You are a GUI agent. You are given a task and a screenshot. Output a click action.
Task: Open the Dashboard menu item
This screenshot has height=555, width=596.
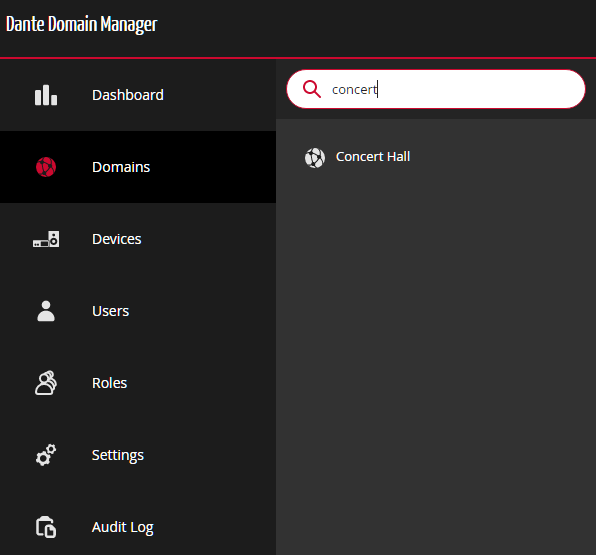tap(128, 95)
